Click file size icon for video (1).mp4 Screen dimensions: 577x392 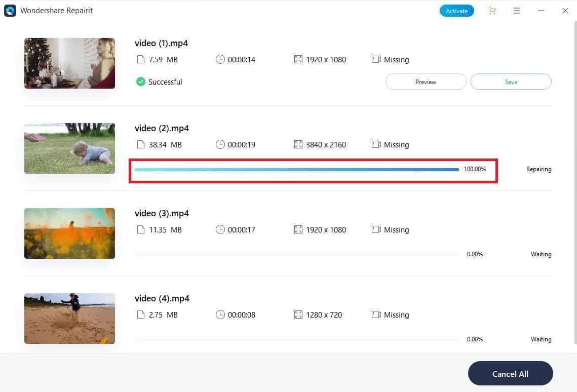coord(140,59)
